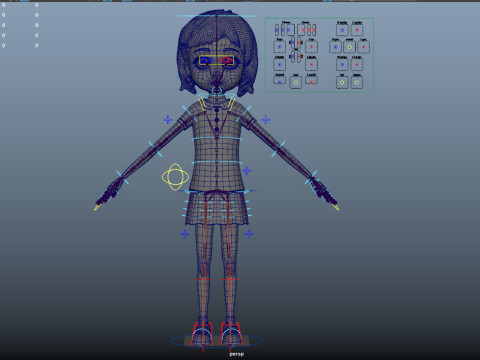
Task: Pick the yellow control at bottom center of left face group
Action: 296,82
